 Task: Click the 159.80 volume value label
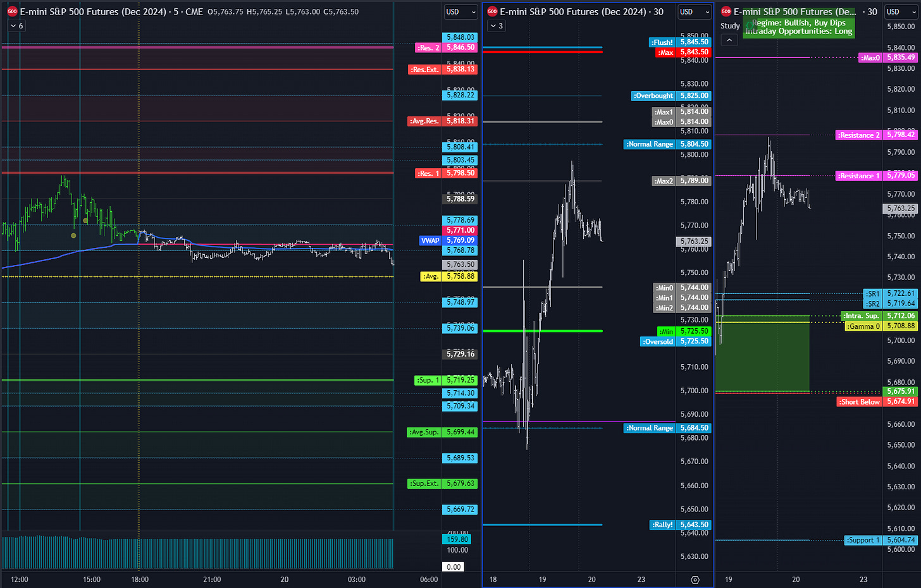(457, 539)
